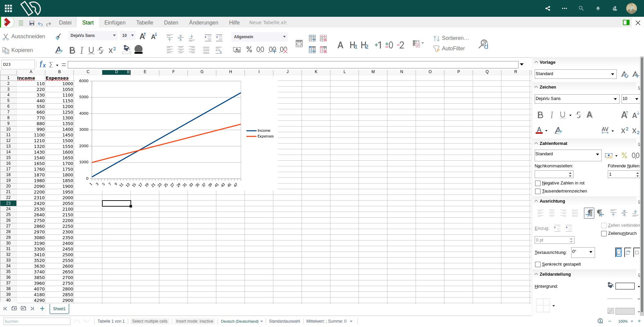Click the Ausschneiden button
Viewport: 644px width, 327px height.
click(x=24, y=36)
